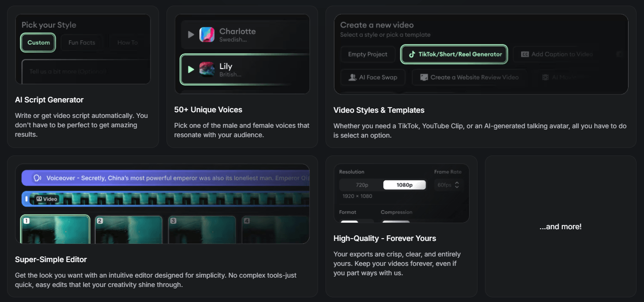Click Add Caption to Video button
This screenshot has width=644, height=302.
557,54
